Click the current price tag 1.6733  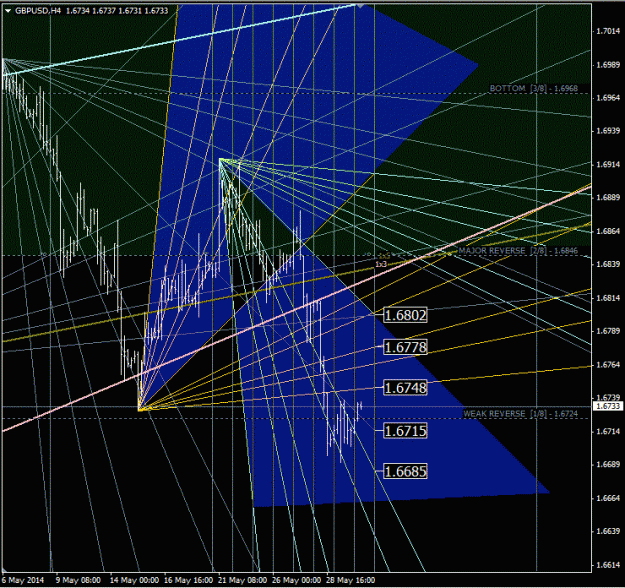(x=608, y=406)
